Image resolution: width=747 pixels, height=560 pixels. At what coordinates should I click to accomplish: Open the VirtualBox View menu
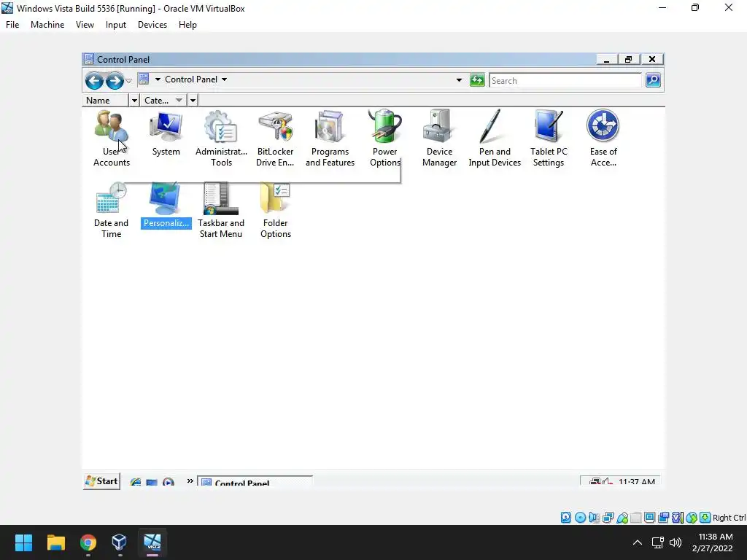pyautogui.click(x=85, y=25)
